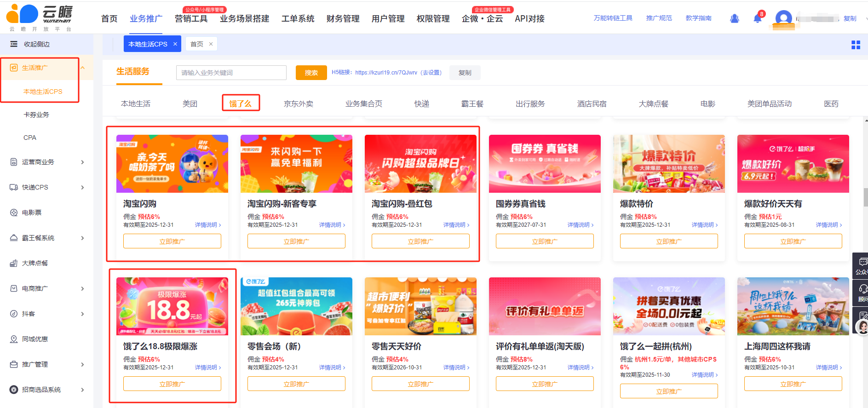Expand the 电商推广 chevron
868x408 pixels.
pos(83,288)
